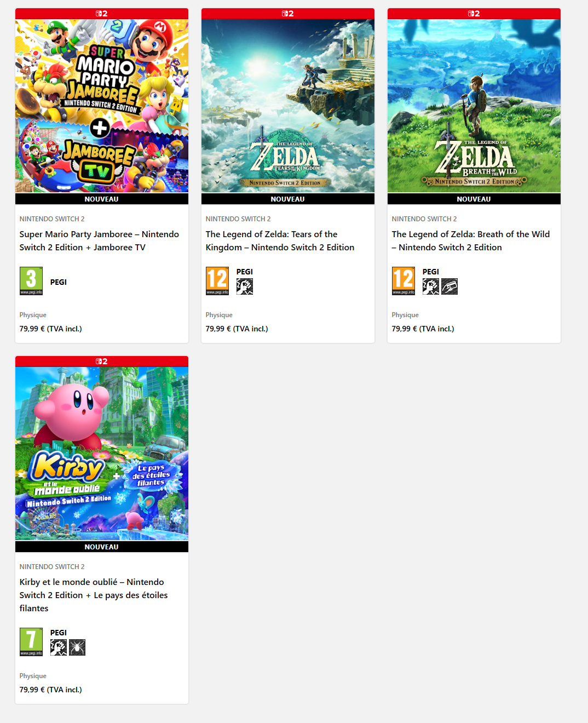This screenshot has height=723, width=588.
Task: Click the PEGI text label on Tears of the Kingdom card
Action: click(245, 272)
